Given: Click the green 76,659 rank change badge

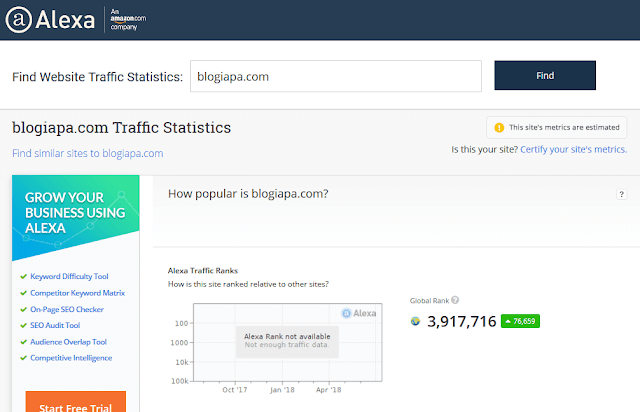Looking at the screenshot, I should (x=520, y=321).
